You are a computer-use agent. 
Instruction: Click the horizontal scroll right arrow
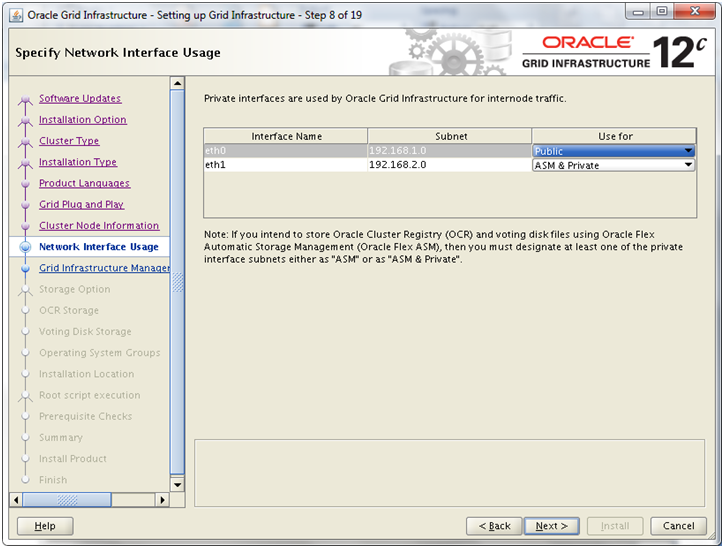click(162, 500)
